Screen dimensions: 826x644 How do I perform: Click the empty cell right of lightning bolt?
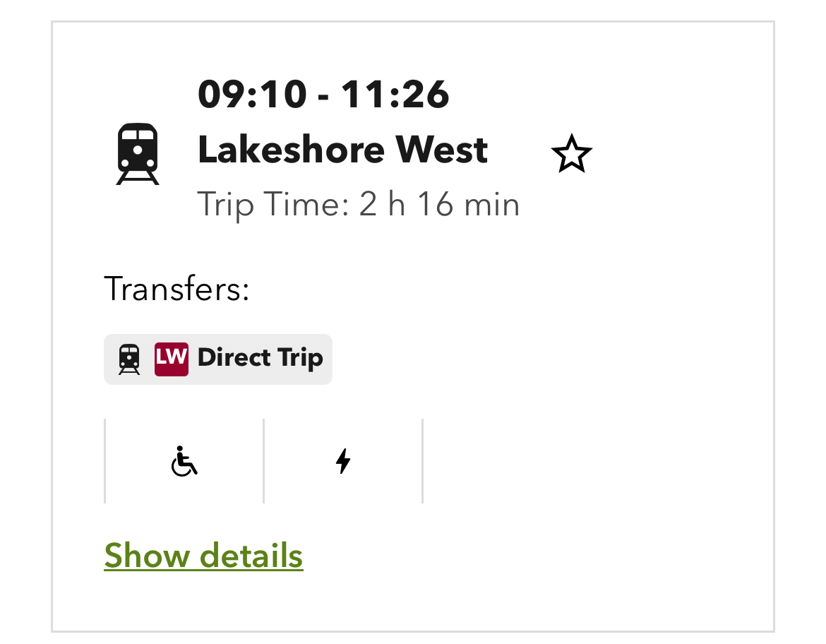[501, 461]
